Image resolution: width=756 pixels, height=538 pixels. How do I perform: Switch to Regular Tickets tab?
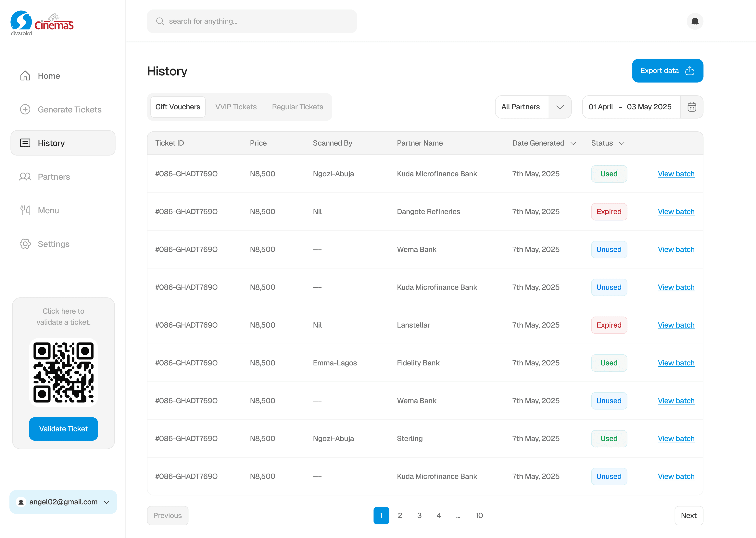297,107
